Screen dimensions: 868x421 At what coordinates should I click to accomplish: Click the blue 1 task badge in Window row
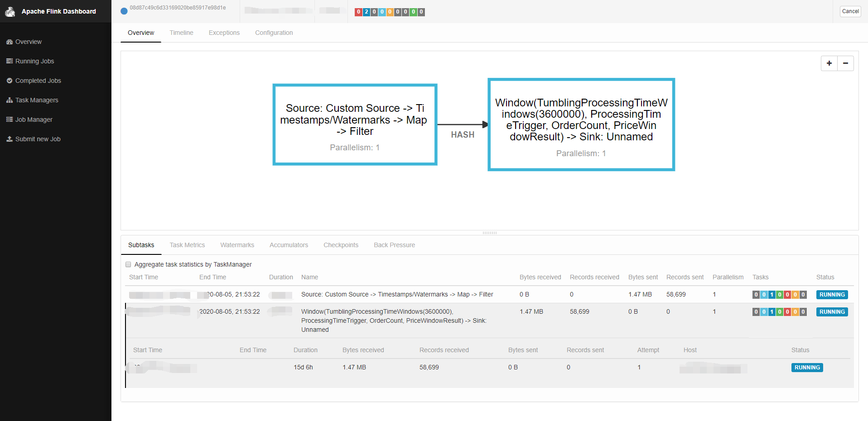pos(772,312)
